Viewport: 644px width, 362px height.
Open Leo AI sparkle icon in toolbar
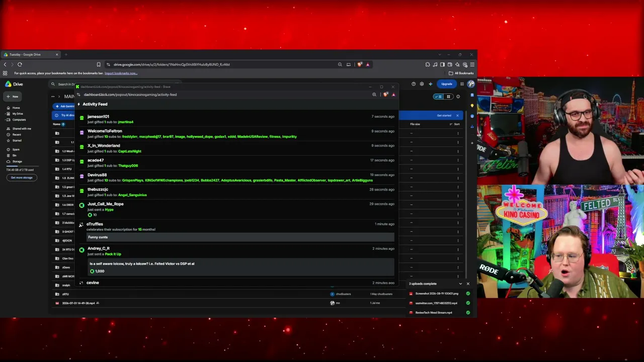pos(457,64)
